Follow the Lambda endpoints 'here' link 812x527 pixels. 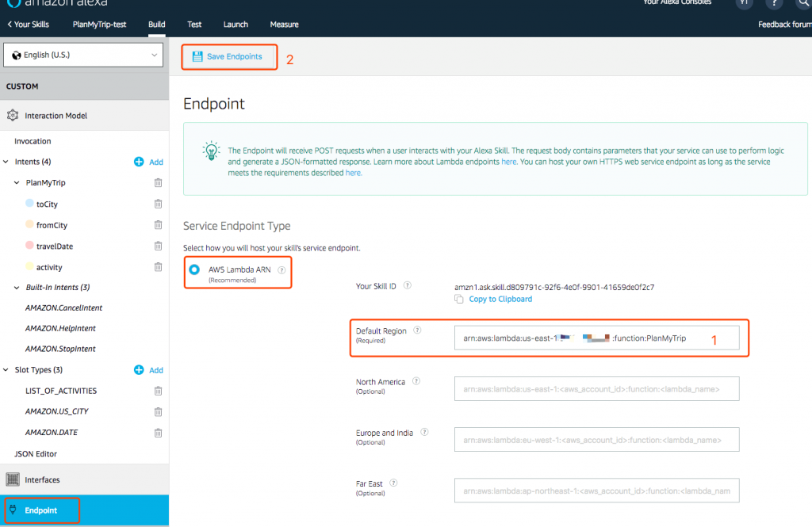(508, 162)
